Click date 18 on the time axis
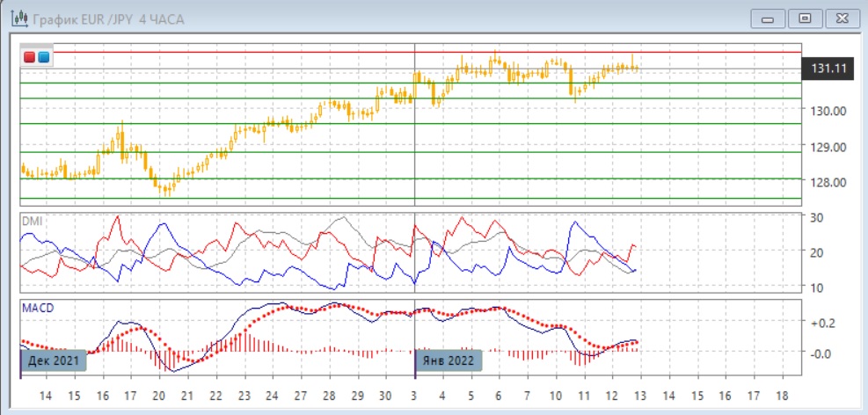The width and height of the screenshot is (868, 415). tap(781, 397)
